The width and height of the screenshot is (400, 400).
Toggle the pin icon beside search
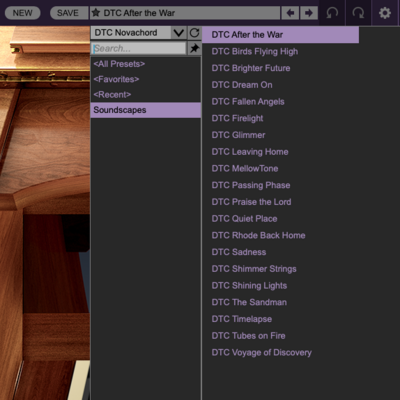pyautogui.click(x=194, y=48)
